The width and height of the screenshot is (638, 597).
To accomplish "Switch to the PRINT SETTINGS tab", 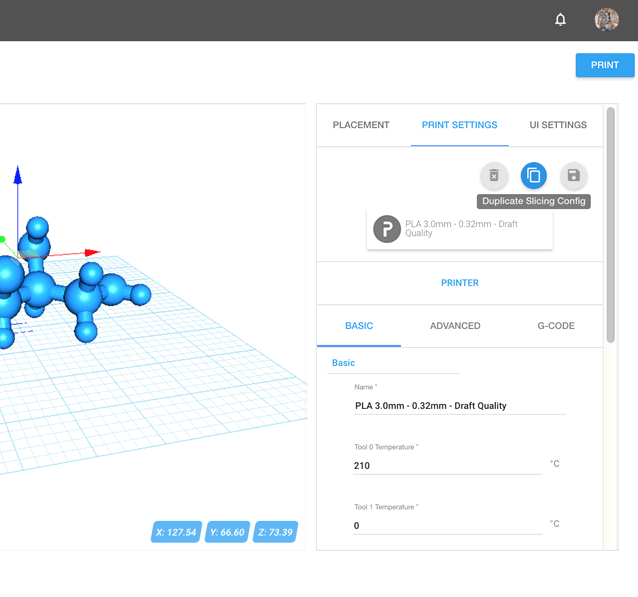I will 459,125.
